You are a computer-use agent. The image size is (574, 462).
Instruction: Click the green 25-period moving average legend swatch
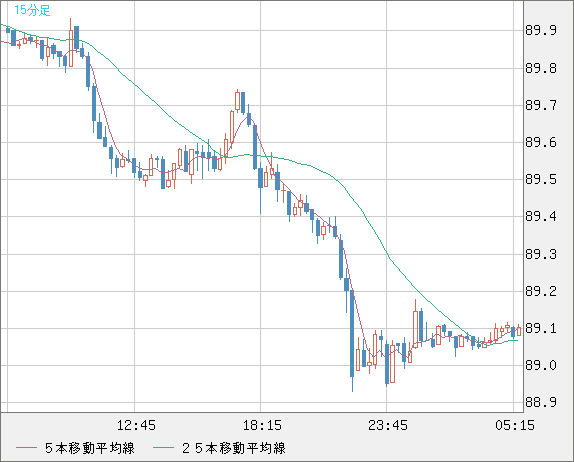163,448
